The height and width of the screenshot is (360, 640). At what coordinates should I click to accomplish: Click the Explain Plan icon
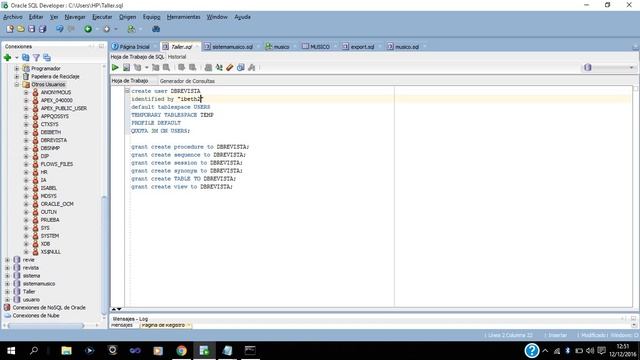138,68
